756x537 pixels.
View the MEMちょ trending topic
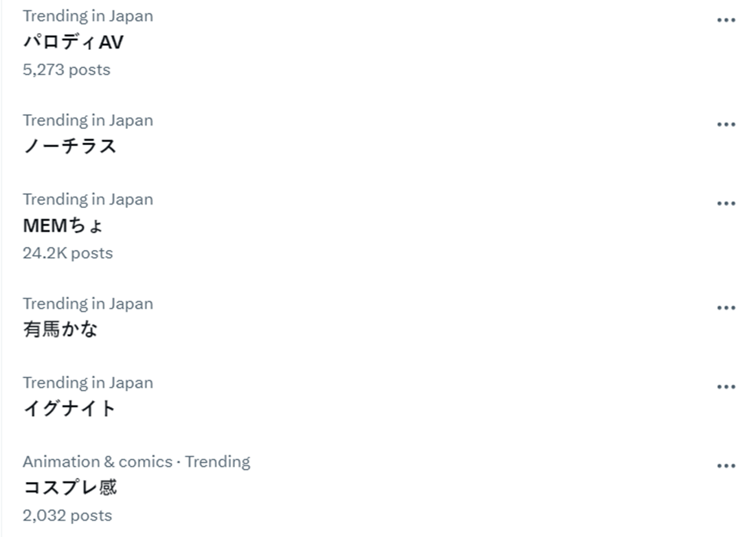[x=63, y=226]
